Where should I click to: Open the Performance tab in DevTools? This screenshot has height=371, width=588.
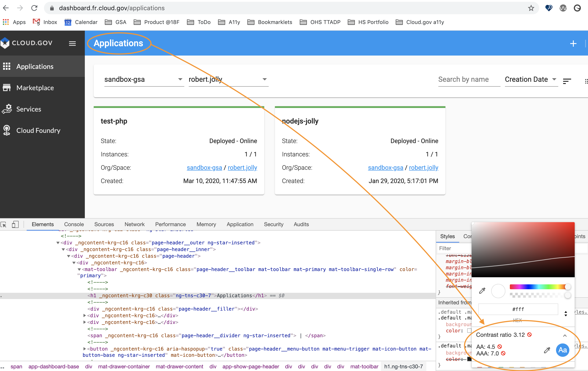click(x=171, y=224)
